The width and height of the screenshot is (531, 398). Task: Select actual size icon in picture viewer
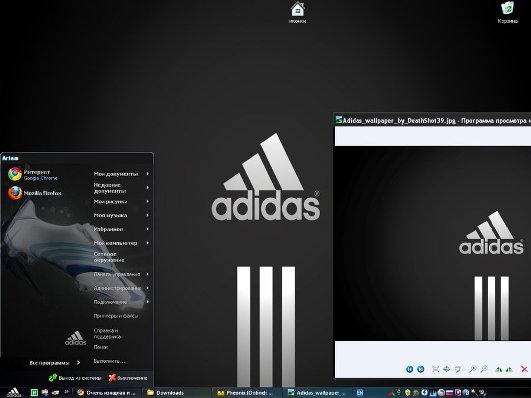point(446,369)
